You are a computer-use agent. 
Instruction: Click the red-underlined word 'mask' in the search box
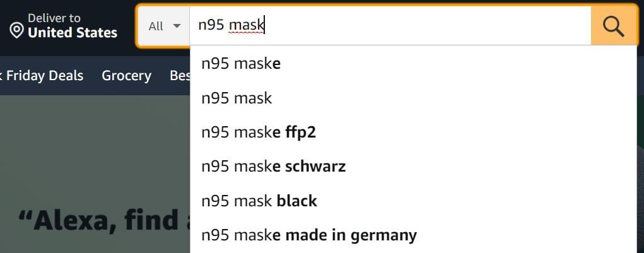click(x=247, y=25)
